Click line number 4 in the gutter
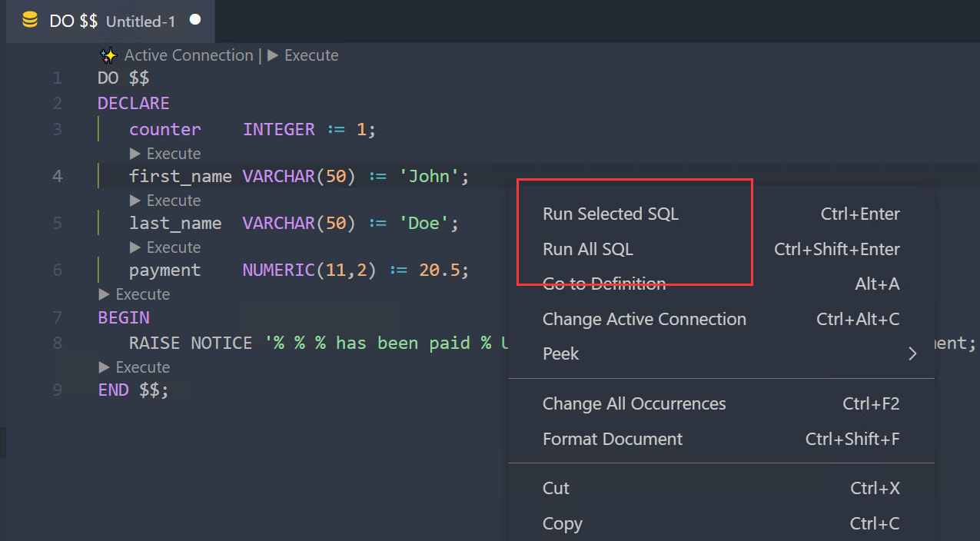Screen dimensions: 980x541 pyautogui.click(x=58, y=176)
